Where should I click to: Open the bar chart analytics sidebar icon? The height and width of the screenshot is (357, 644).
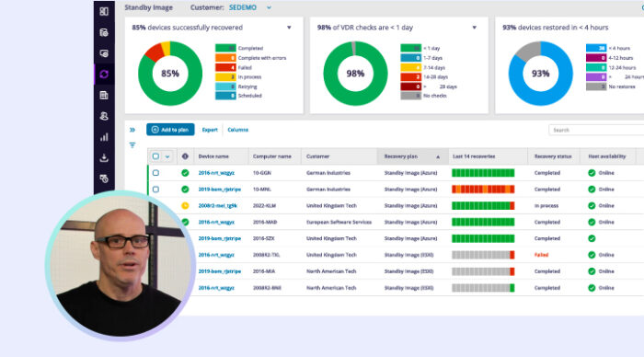(104, 137)
